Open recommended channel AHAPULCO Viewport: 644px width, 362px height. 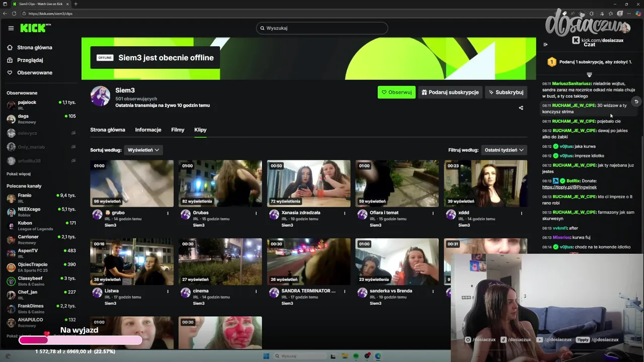pyautogui.click(x=41, y=322)
